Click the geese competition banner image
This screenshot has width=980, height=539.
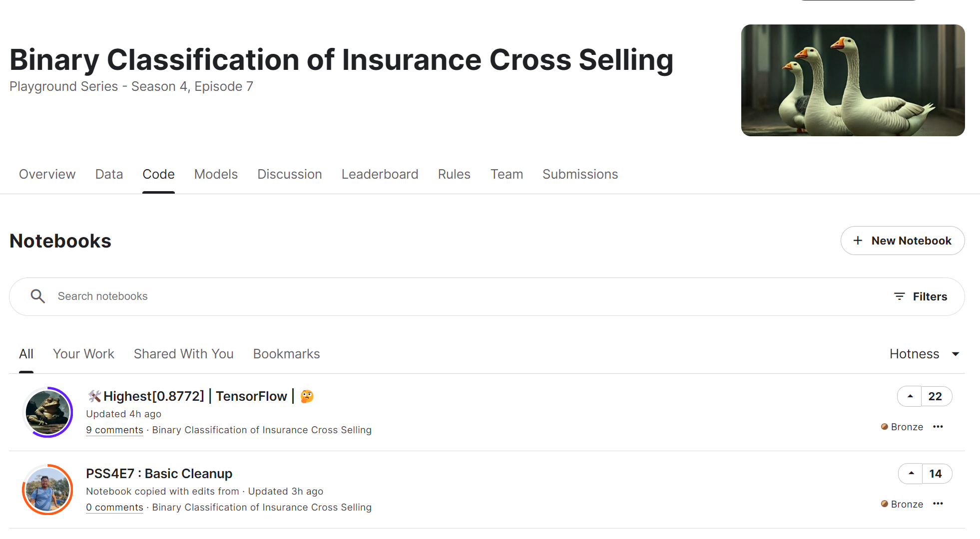(853, 80)
